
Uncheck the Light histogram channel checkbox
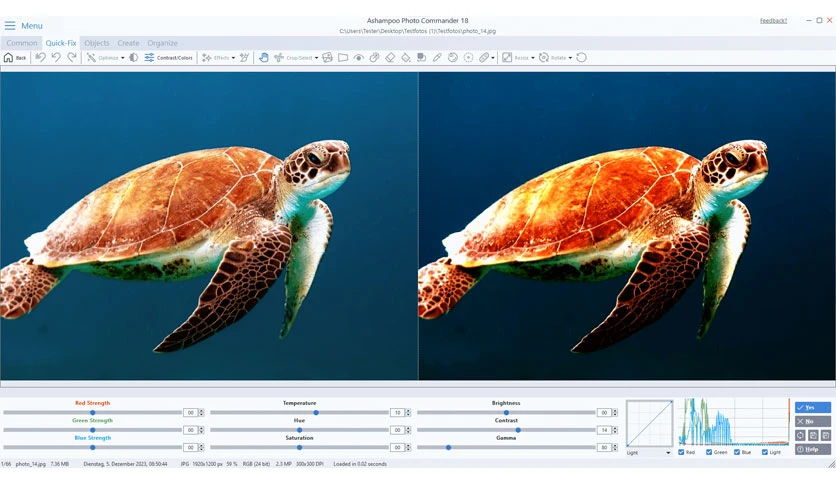(765, 452)
